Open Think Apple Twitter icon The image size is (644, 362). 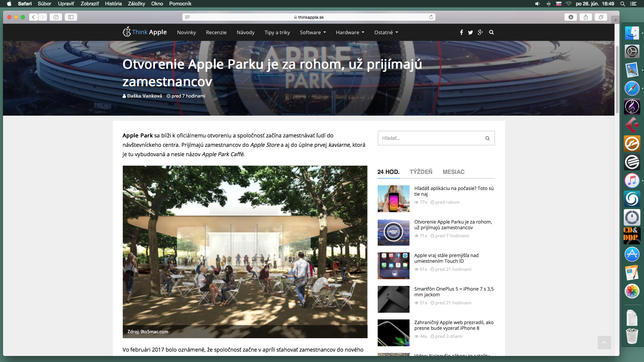pos(471,33)
